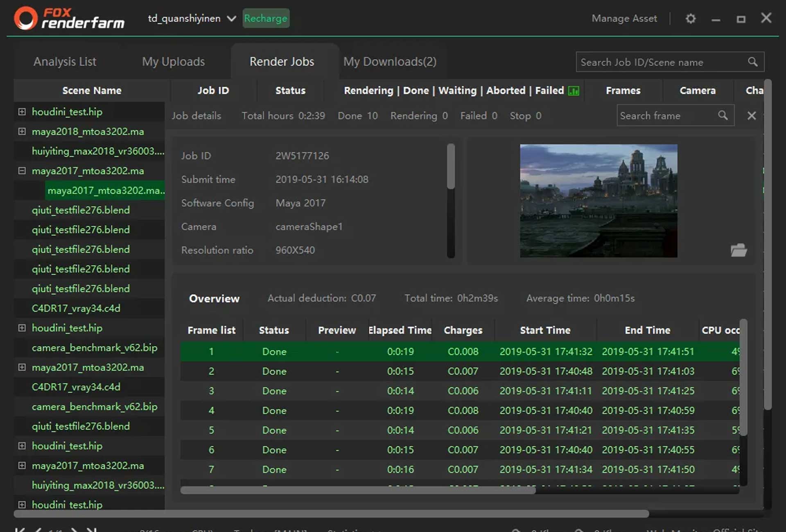This screenshot has width=786, height=532.
Task: Collapse the expanded maya2017_mtoa3202.ma job
Action: [x=22, y=171]
